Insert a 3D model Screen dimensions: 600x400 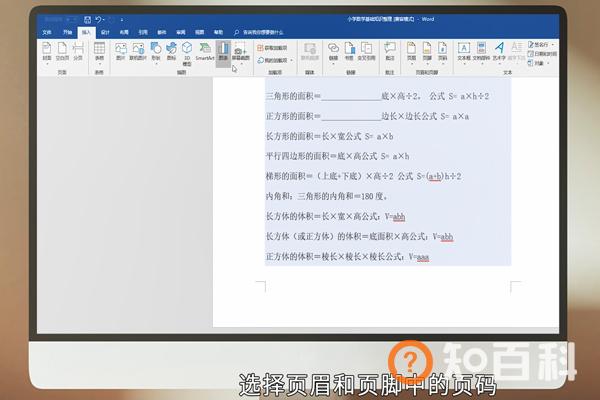pyautogui.click(x=187, y=54)
